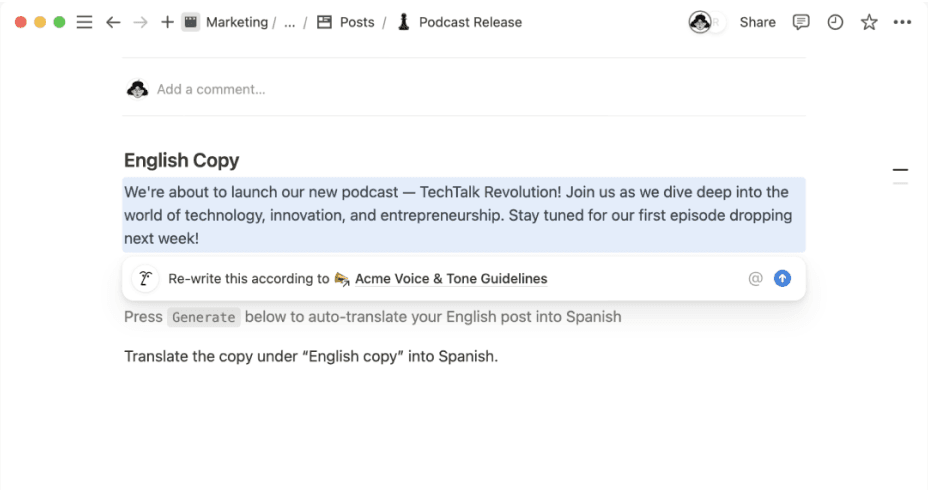Open the sidebar hamburger menu
Viewport: 928px width, 490px height.
pos(85,22)
